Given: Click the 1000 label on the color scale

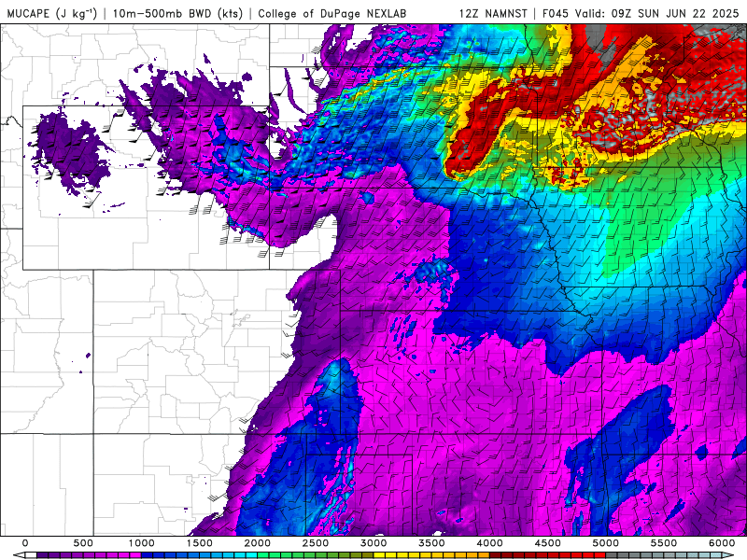Looking at the screenshot, I should [142, 543].
